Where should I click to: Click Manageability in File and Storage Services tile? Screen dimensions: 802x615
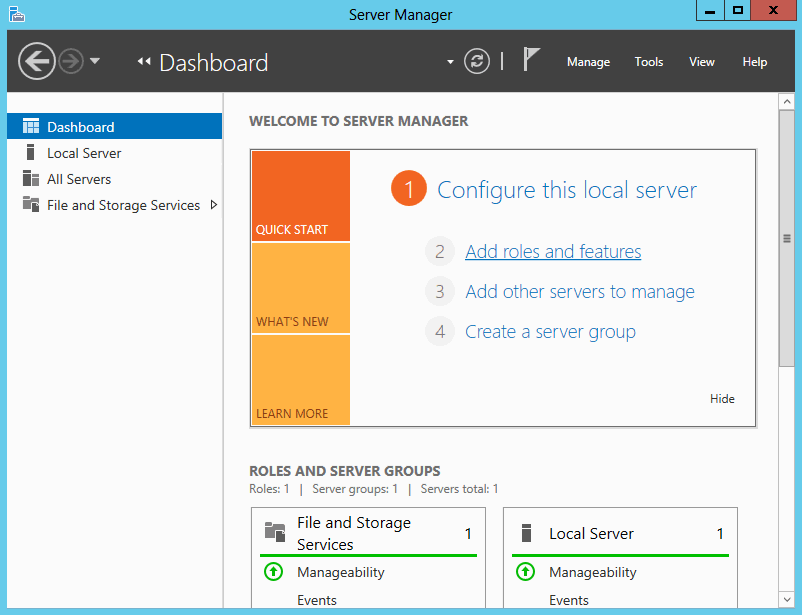click(341, 572)
